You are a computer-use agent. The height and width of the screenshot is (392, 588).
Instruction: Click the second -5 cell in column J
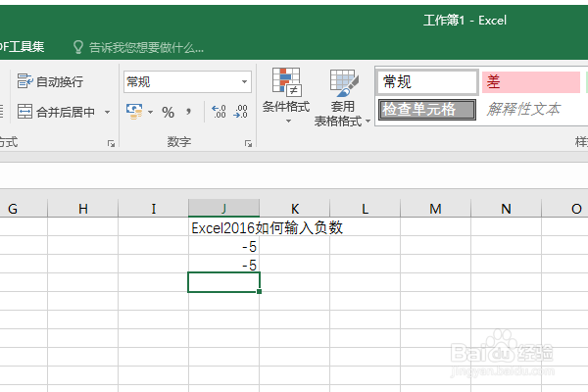pos(223,264)
